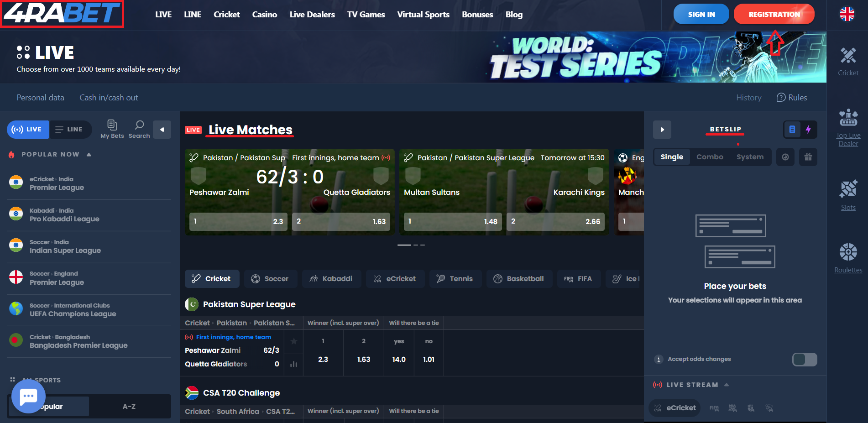Image resolution: width=868 pixels, height=423 pixels.
Task: Favorite the Peshawar Zalmi match star
Action: point(294,341)
